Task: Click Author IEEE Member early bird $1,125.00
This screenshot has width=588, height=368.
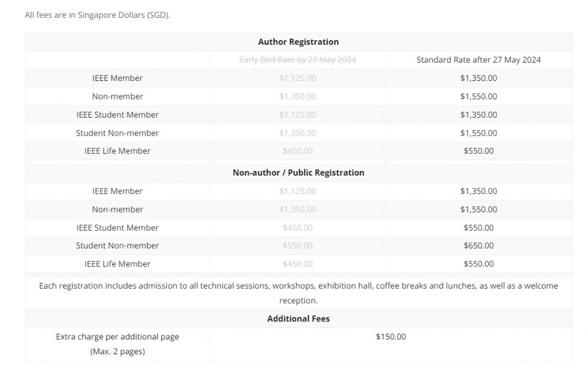Action: [x=297, y=78]
